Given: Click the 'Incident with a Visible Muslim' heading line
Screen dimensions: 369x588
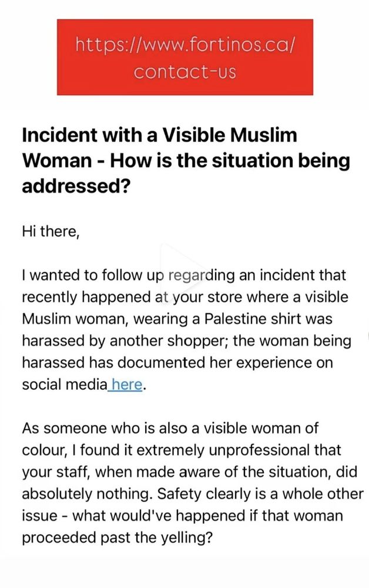Looking at the screenshot, I should point(160,135).
